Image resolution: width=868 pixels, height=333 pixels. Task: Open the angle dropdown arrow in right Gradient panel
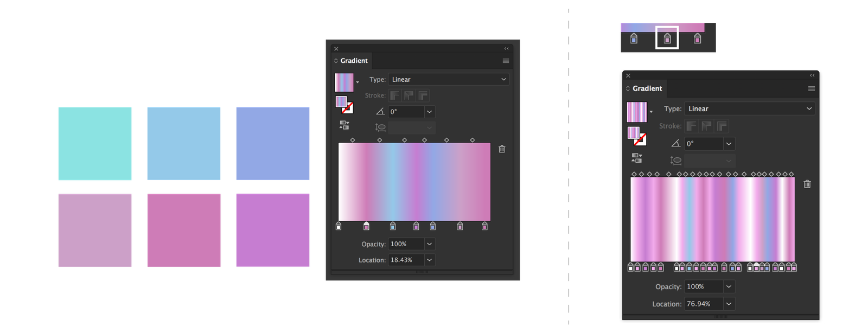pyautogui.click(x=729, y=144)
